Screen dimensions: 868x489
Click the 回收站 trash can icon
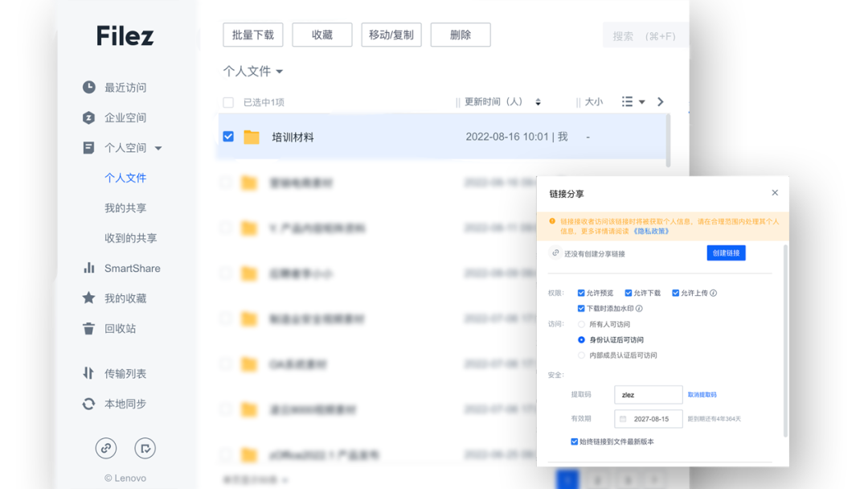pyautogui.click(x=88, y=328)
